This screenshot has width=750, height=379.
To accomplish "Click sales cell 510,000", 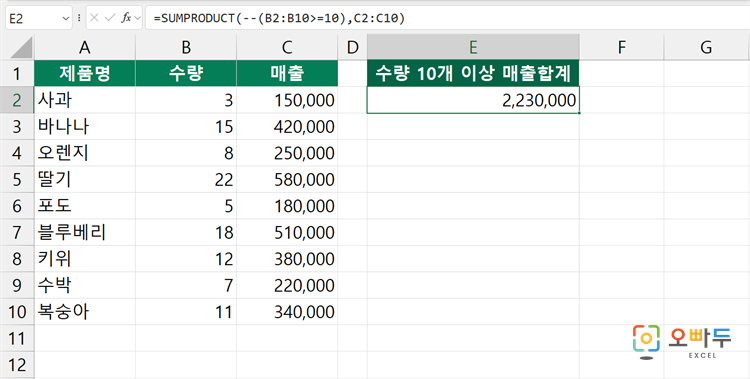I will 287,233.
